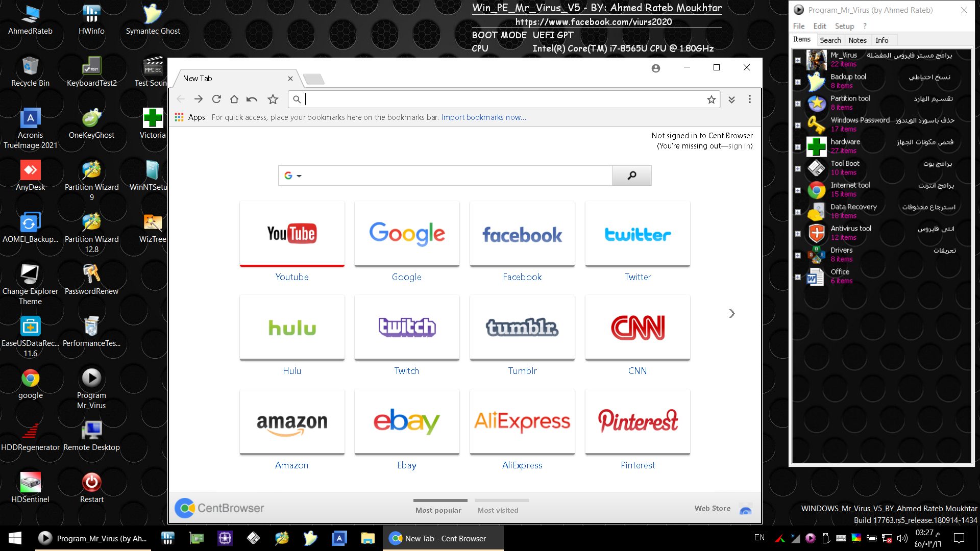Bookmark page with toolbar star icon
980x551 pixels.
tap(273, 99)
